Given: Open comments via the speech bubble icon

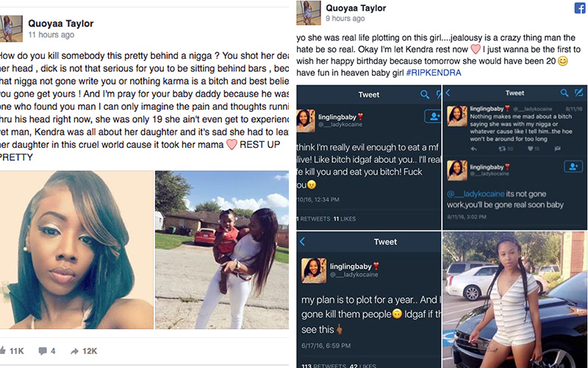Looking at the screenshot, I should click(x=43, y=351).
